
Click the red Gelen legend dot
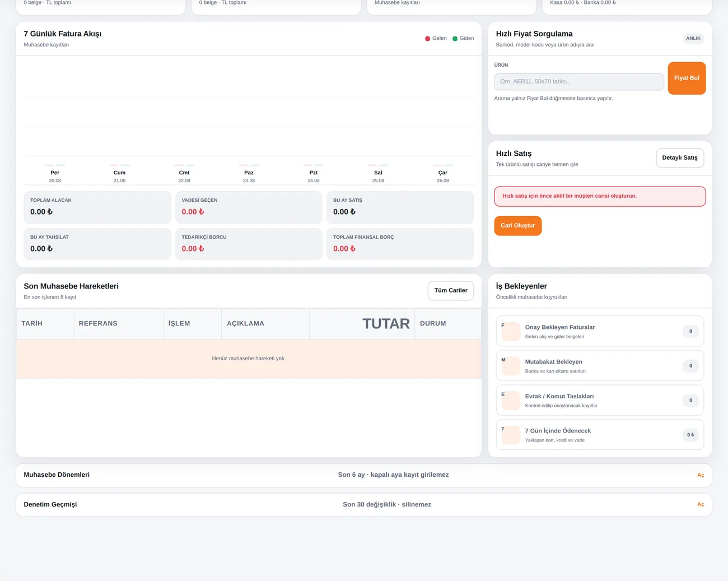click(x=428, y=39)
